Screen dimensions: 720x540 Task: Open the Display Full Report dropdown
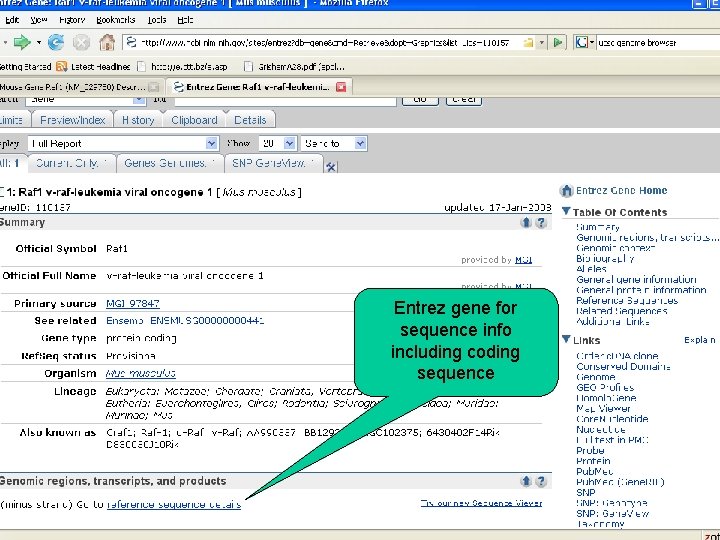pos(211,144)
